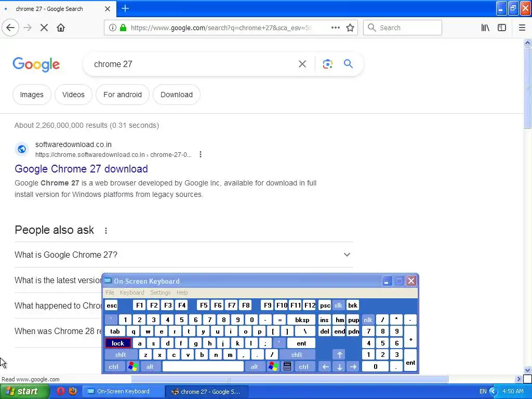
Task: Open page actions three-dot menu
Action: click(335, 28)
